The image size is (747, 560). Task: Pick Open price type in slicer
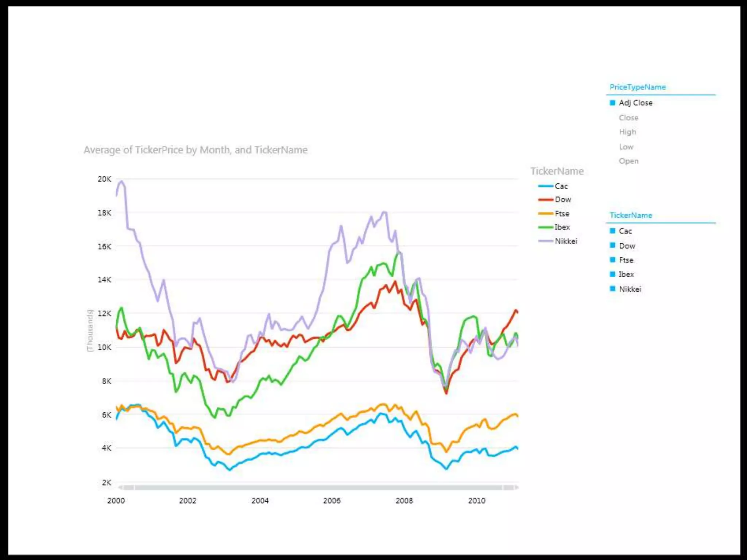coord(628,161)
